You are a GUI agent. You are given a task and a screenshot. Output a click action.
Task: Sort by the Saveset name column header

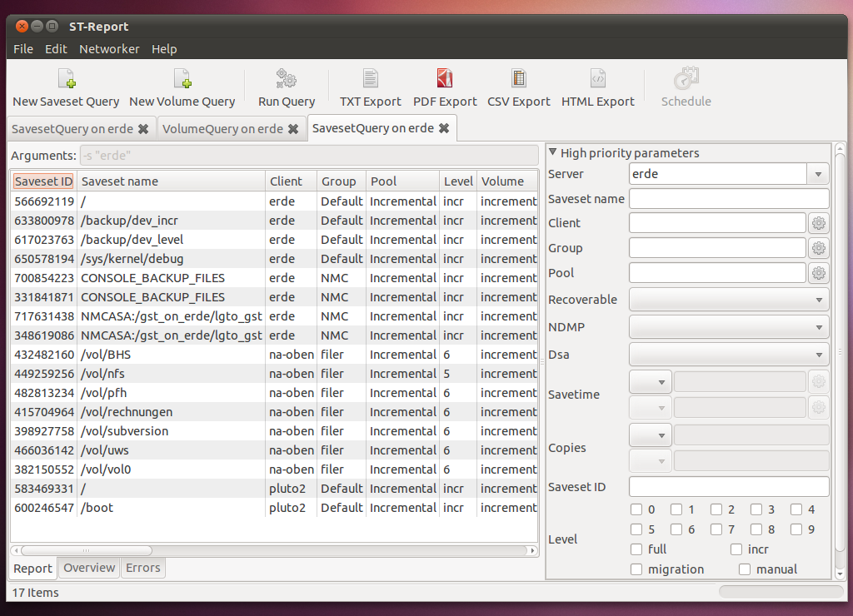point(171,181)
